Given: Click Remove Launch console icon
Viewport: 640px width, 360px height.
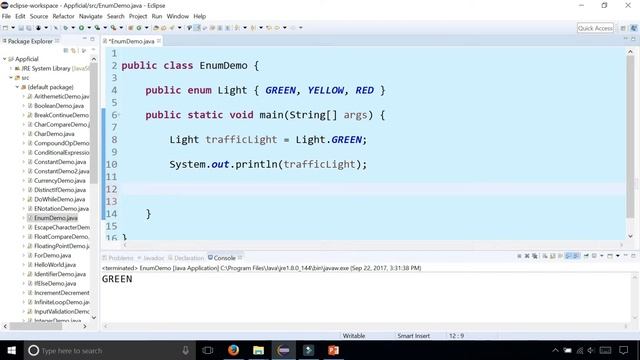Looking at the screenshot, I should click(x=527, y=256).
